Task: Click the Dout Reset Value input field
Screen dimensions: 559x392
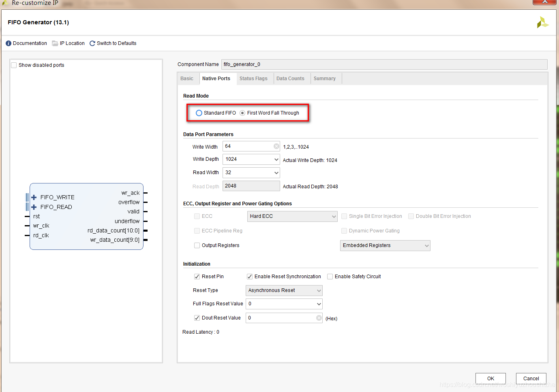Action: [x=284, y=318]
